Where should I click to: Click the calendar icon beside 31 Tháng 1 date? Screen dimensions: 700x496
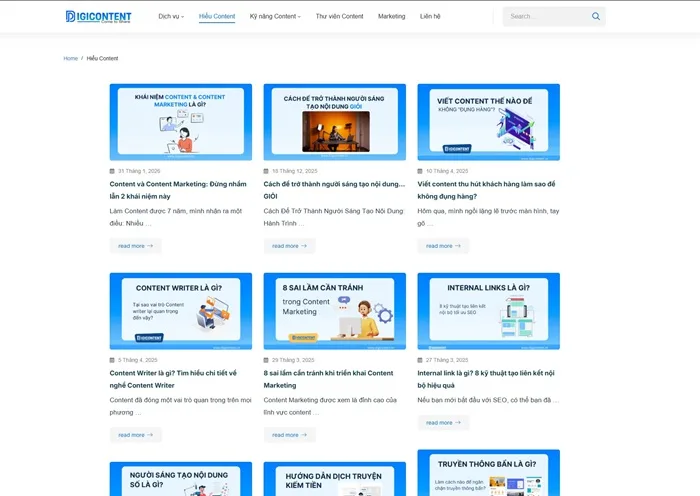(112, 171)
